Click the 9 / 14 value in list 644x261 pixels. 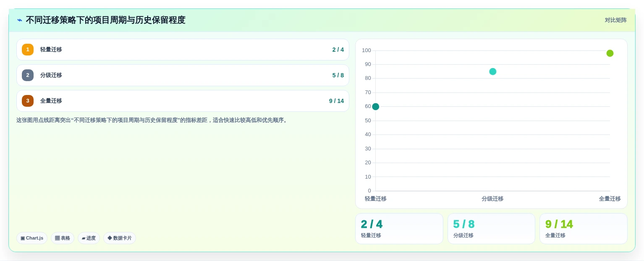click(x=336, y=101)
